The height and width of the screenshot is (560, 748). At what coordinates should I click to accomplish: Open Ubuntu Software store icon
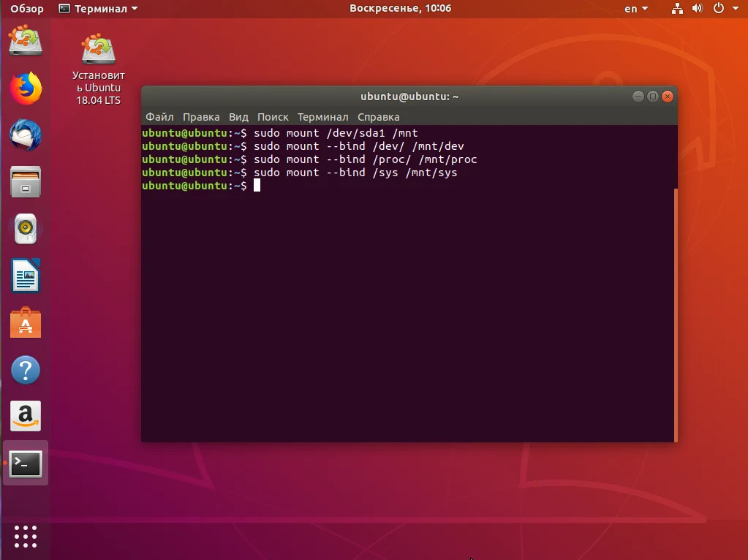pos(26,322)
